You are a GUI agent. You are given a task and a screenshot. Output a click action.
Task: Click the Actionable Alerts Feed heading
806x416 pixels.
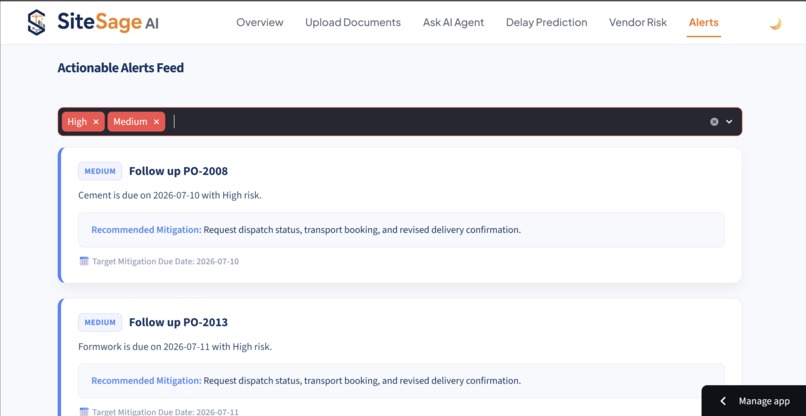point(121,68)
